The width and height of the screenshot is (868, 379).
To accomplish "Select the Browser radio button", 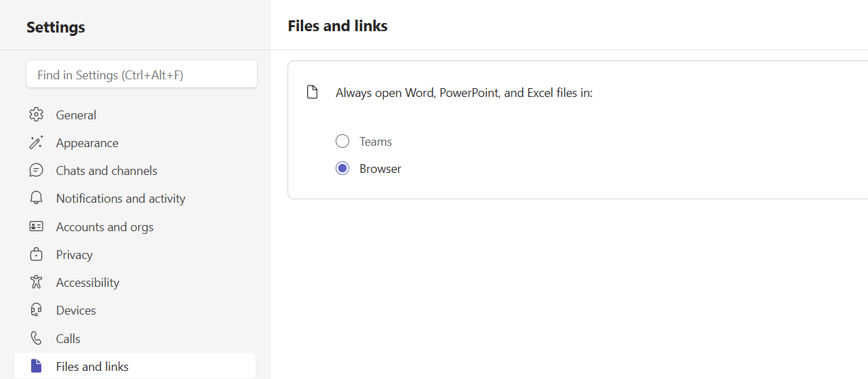I will 342,168.
